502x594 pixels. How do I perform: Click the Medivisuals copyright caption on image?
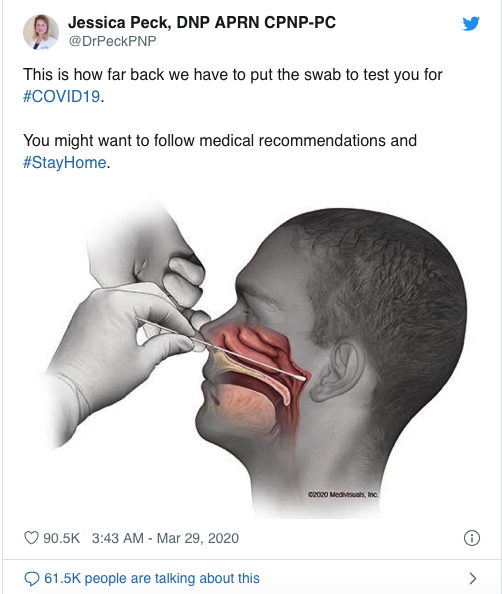343,494
